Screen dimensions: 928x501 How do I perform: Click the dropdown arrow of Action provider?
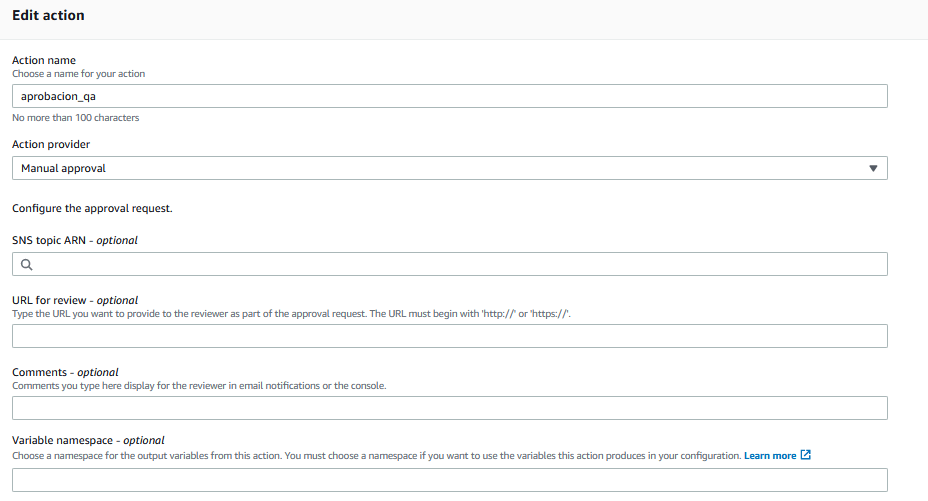[x=873, y=168]
